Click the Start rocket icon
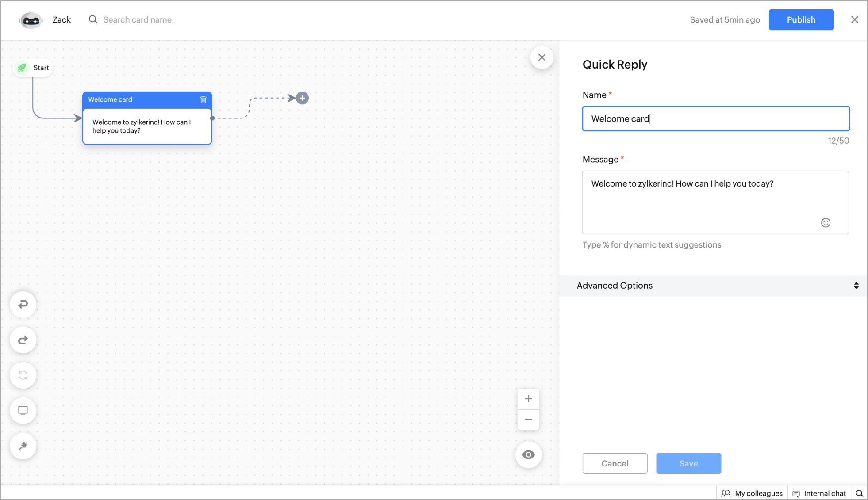868x500 pixels. pyautogui.click(x=22, y=68)
